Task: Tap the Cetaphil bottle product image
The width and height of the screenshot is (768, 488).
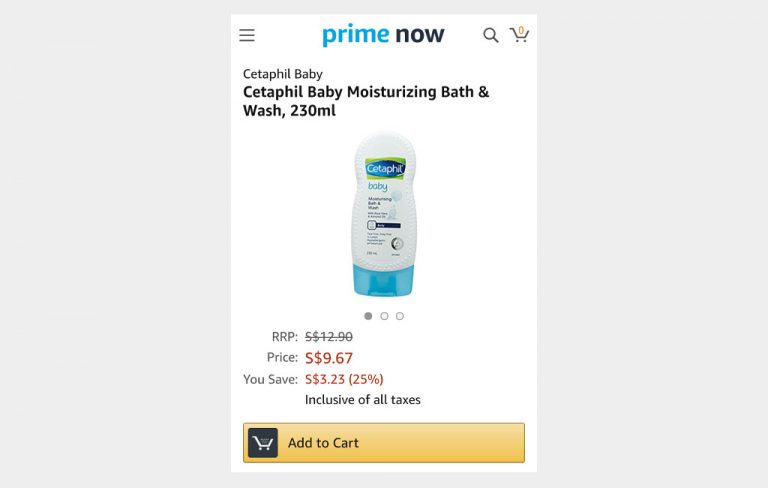Action: (x=384, y=214)
